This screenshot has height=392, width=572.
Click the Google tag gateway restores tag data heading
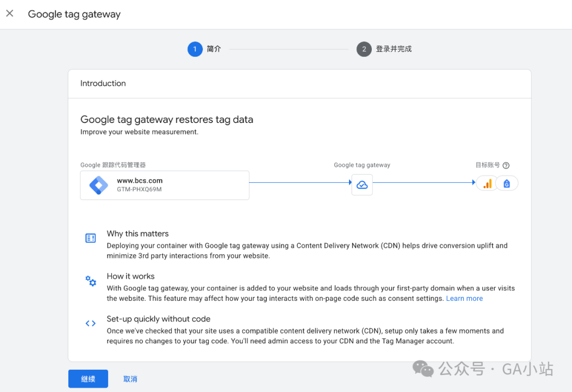click(x=167, y=119)
